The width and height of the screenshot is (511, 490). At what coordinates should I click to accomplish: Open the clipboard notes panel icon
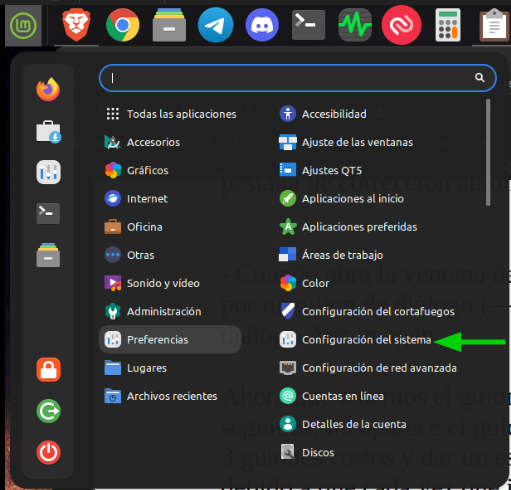pos(494,25)
